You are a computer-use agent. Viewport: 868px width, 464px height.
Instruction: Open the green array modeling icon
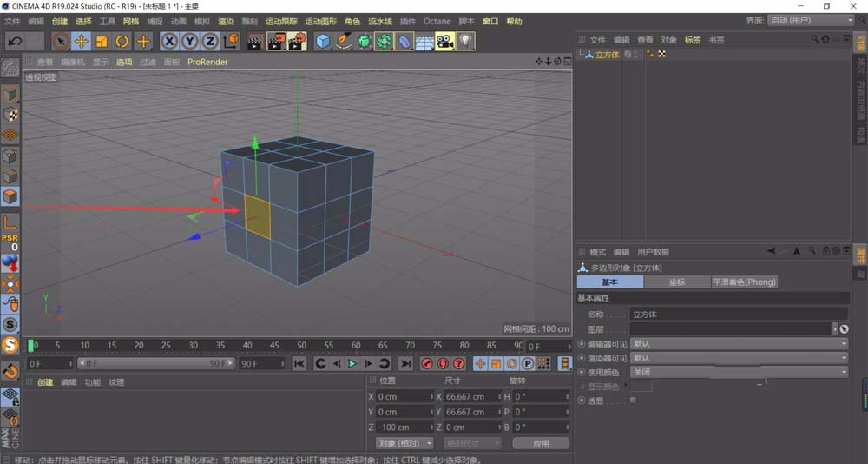(x=385, y=42)
